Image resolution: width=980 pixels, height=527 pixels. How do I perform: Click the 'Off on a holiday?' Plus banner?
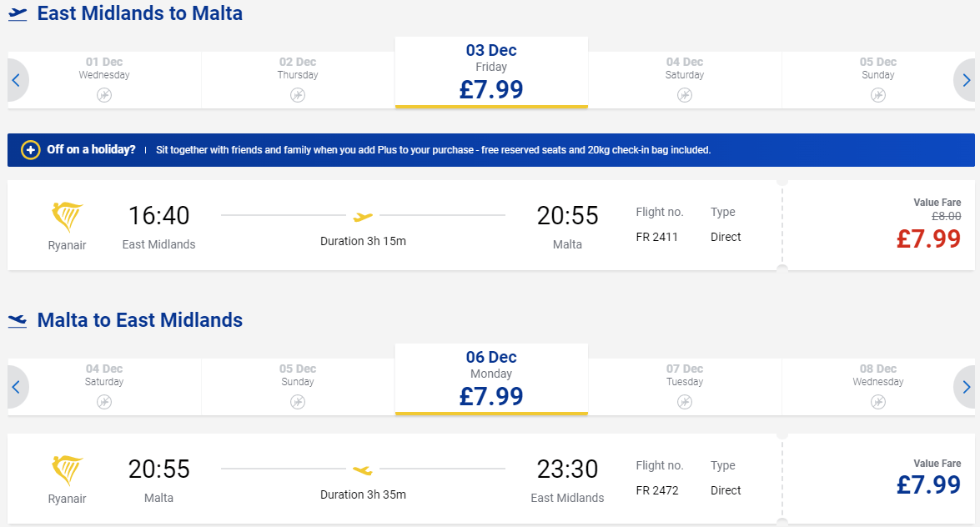pyautogui.click(x=490, y=150)
